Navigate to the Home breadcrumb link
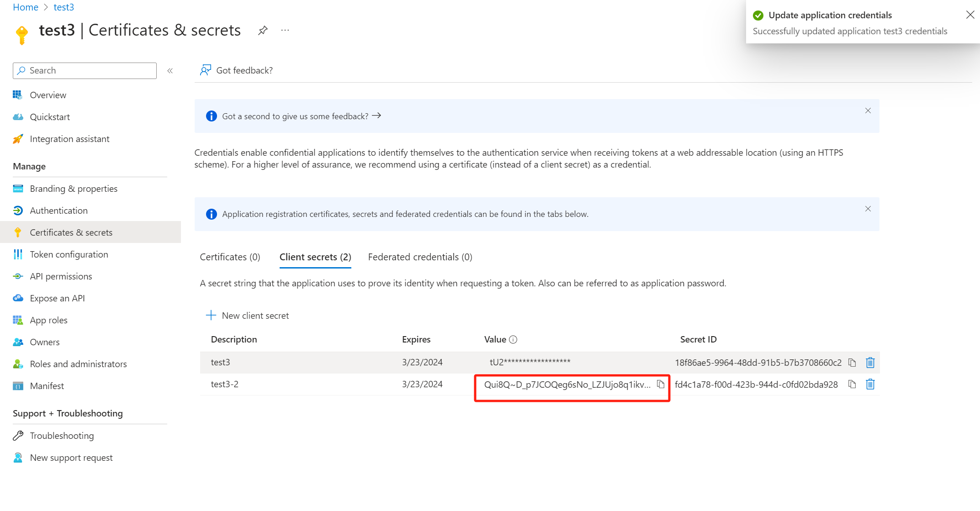The height and width of the screenshot is (511, 980). [26, 7]
